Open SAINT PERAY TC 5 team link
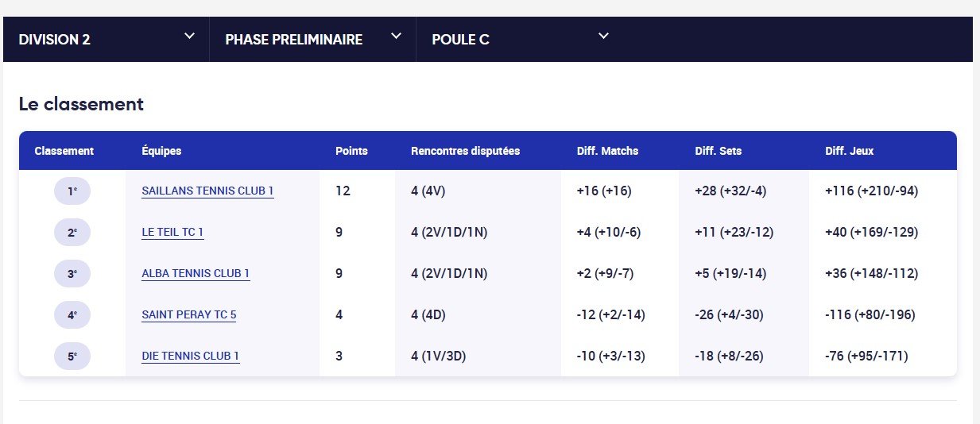The image size is (980, 424). (x=189, y=315)
